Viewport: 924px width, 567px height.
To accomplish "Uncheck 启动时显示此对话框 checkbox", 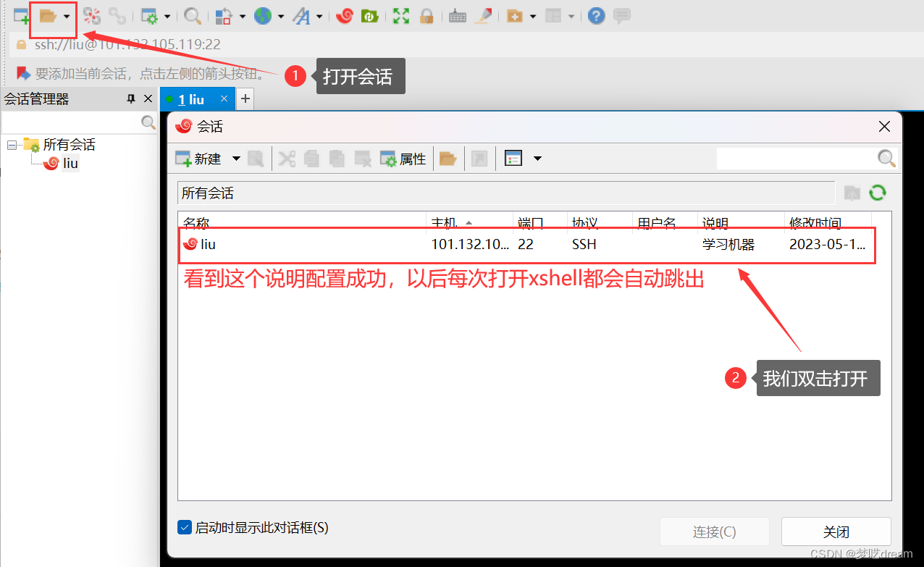I will click(x=185, y=527).
